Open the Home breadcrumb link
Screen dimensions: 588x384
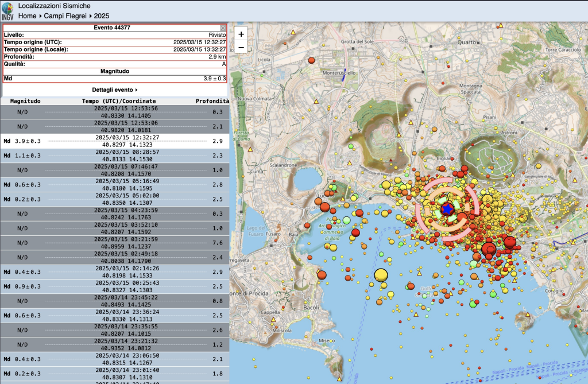27,15
